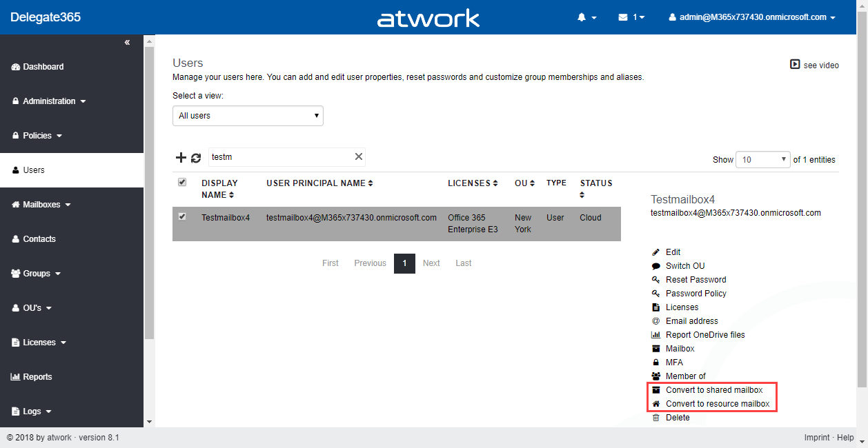Click the Report OneDrive files chart icon

point(656,335)
